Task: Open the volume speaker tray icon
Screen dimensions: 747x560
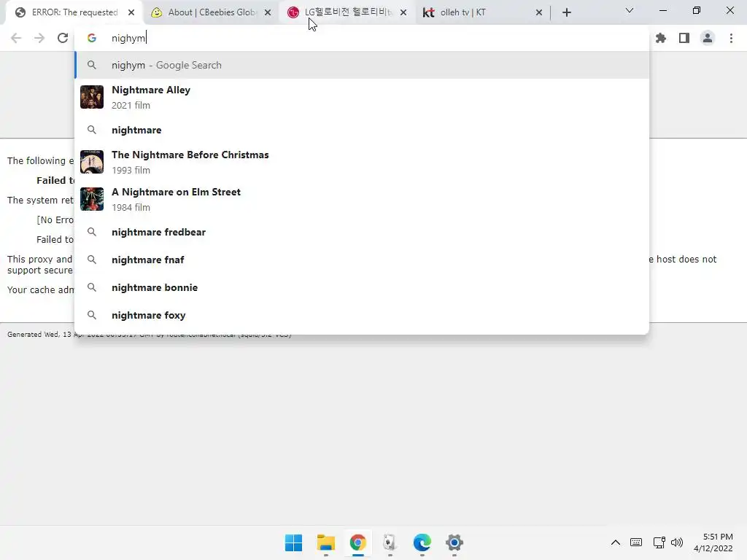Action: pyautogui.click(x=676, y=542)
